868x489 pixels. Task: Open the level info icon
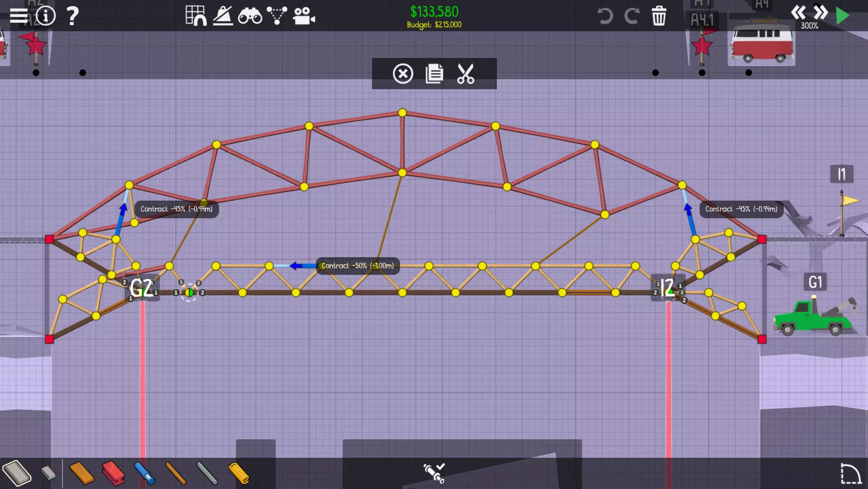(x=46, y=16)
